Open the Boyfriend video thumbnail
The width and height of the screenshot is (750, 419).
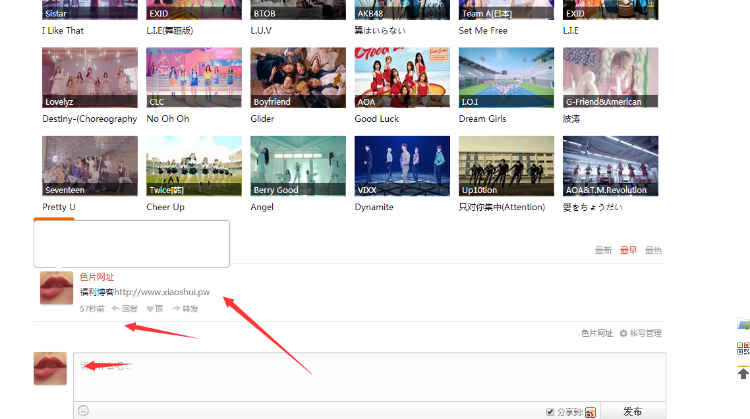[298, 77]
